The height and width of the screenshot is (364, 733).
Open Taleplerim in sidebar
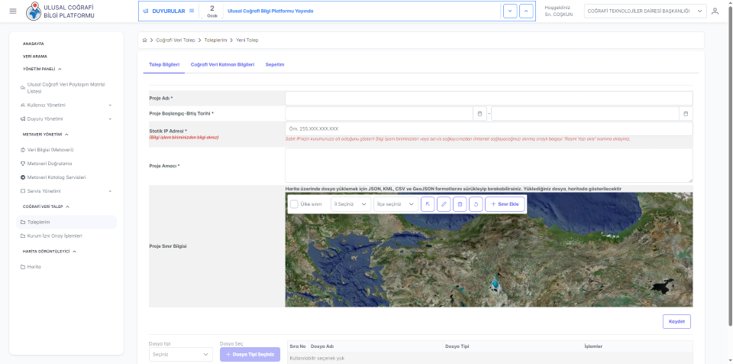tap(66, 222)
